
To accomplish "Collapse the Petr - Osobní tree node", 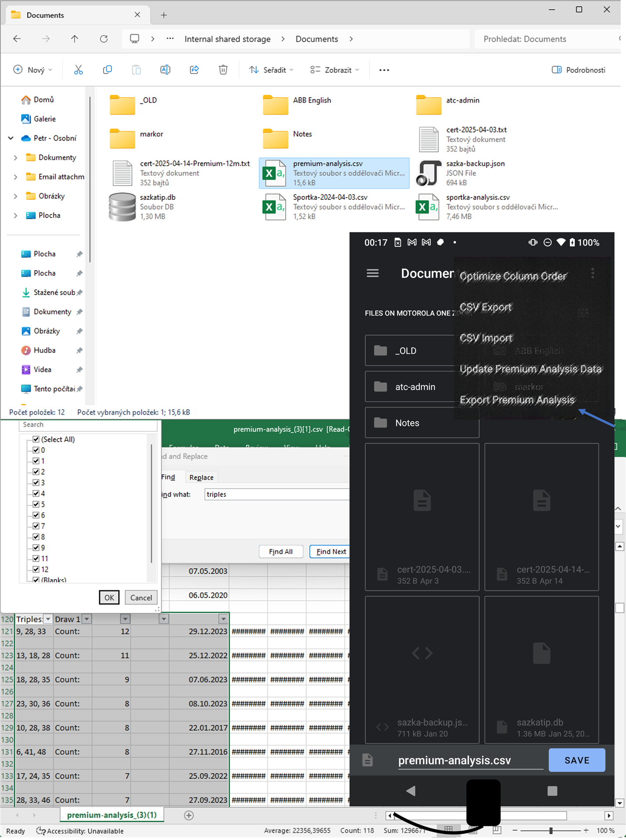I will (x=11, y=138).
